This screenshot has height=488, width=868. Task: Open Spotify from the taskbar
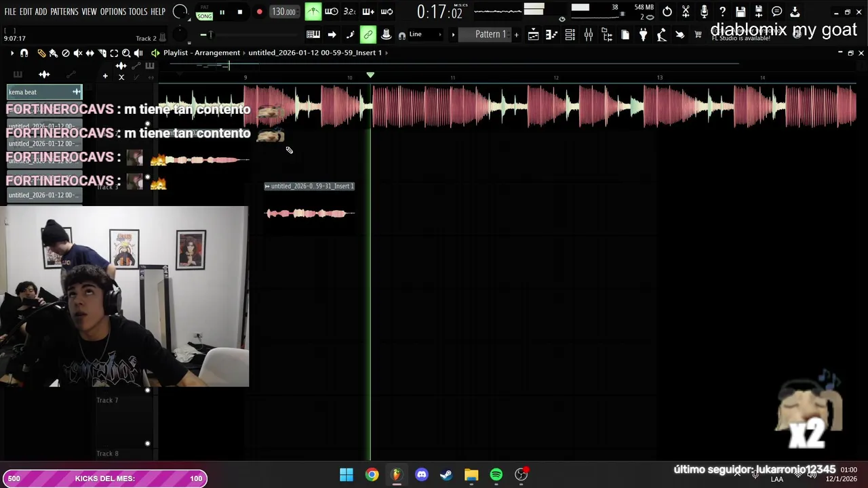(x=496, y=474)
